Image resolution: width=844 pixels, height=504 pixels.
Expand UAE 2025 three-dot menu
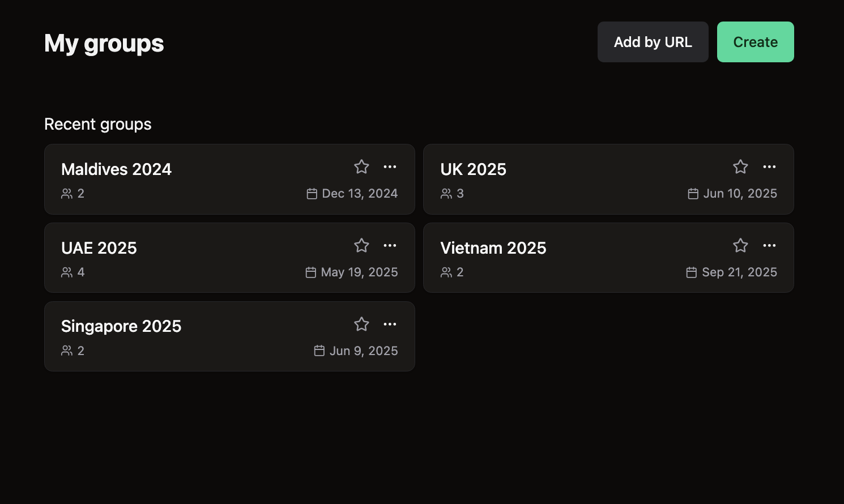pyautogui.click(x=390, y=245)
